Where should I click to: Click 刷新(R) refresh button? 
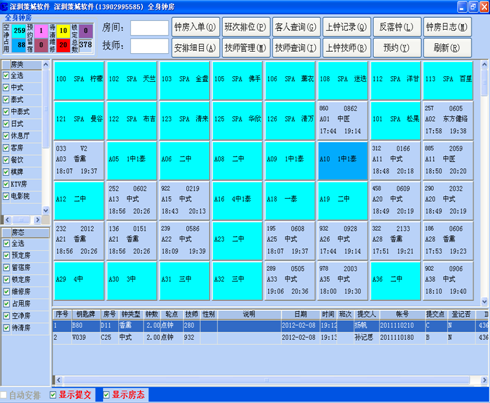[x=447, y=48]
